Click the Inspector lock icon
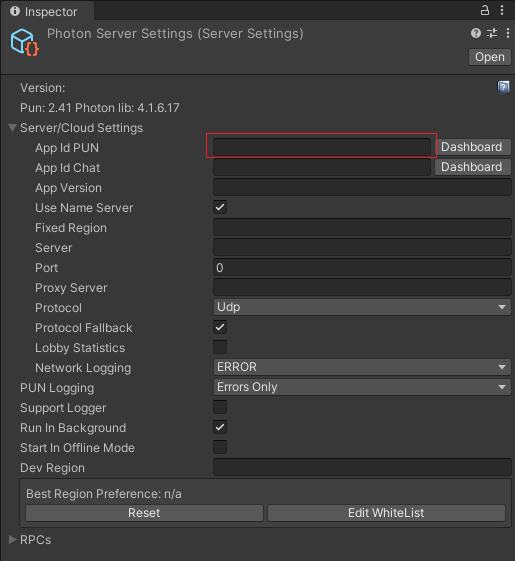 click(x=485, y=10)
